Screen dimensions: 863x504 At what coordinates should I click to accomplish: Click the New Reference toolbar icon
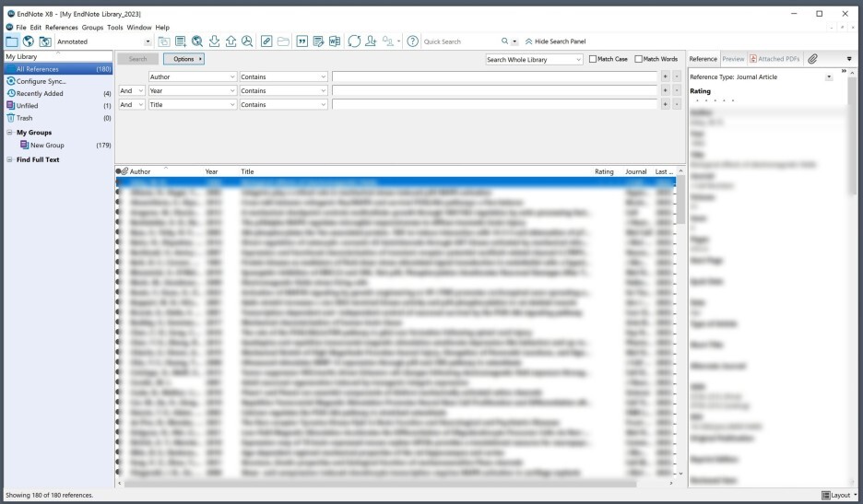click(181, 41)
